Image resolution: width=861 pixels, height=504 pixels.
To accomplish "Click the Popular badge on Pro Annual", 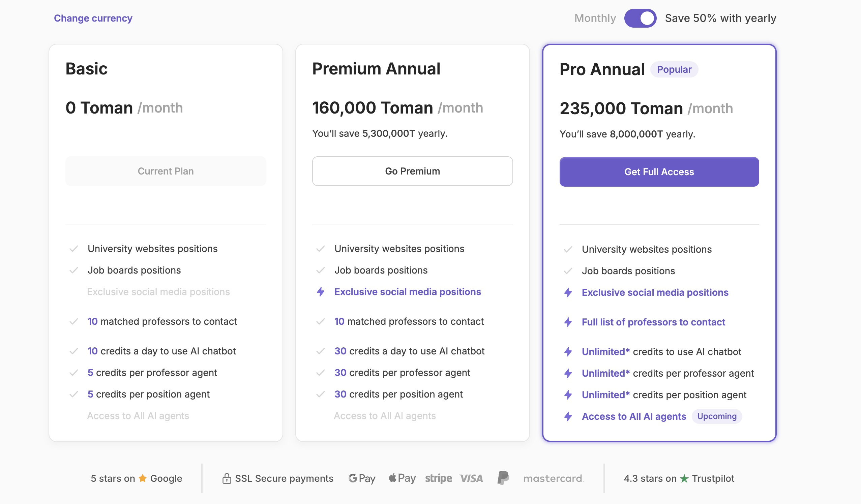I will click(674, 69).
